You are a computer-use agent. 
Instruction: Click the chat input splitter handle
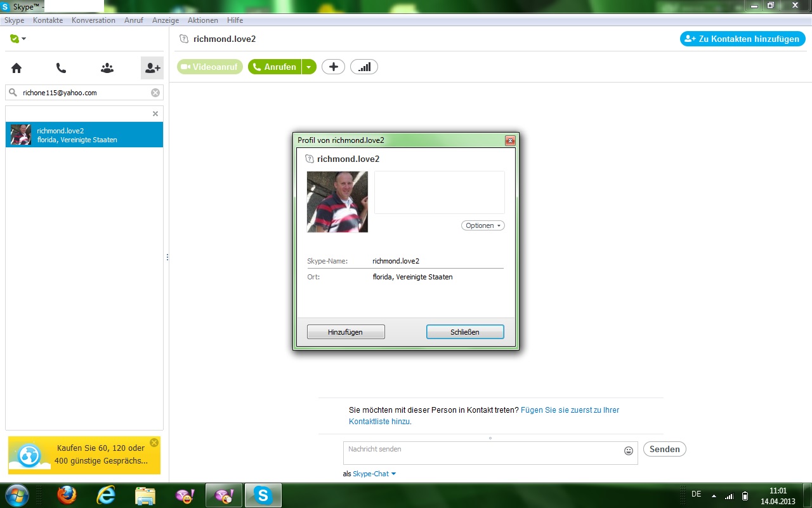pyautogui.click(x=490, y=438)
